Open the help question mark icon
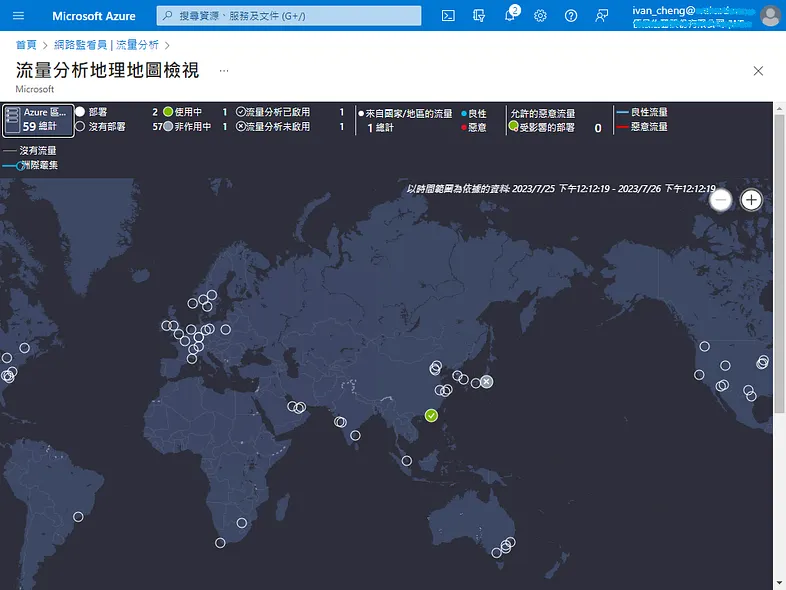Screen dimensions: 786x590 [570, 16]
